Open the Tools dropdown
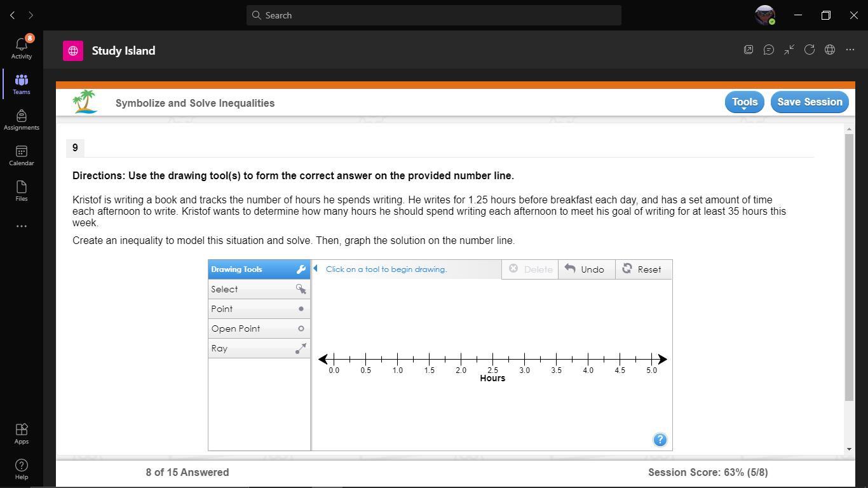868x488 pixels. point(745,102)
